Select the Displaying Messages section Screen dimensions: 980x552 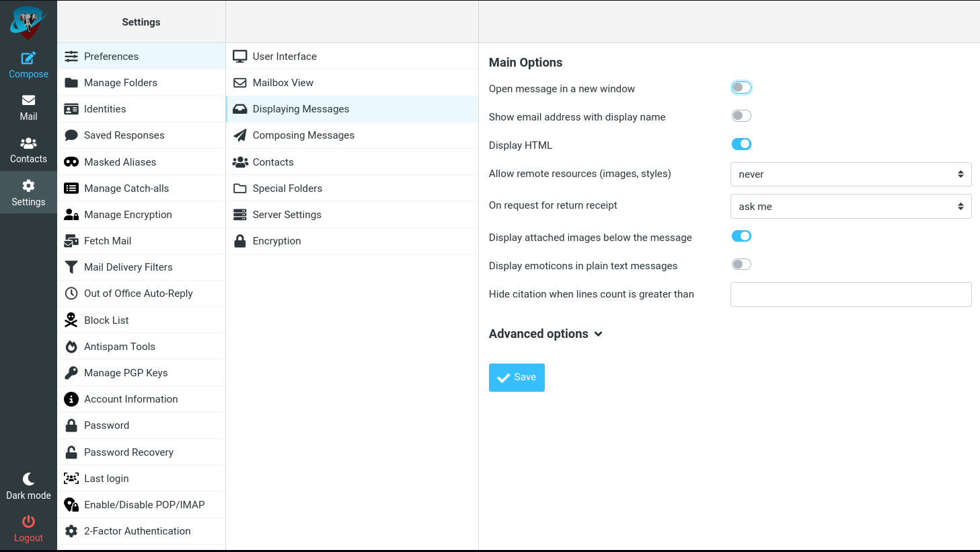352,109
